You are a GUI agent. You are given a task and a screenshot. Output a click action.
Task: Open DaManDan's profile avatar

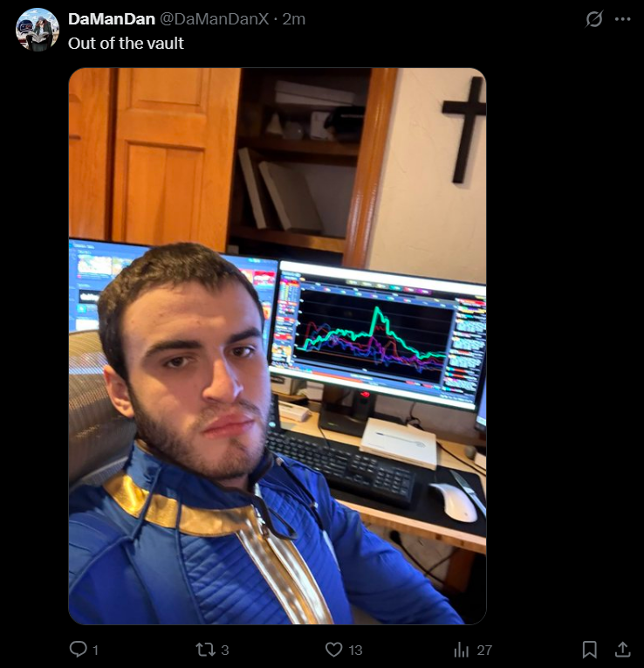[x=38, y=30]
